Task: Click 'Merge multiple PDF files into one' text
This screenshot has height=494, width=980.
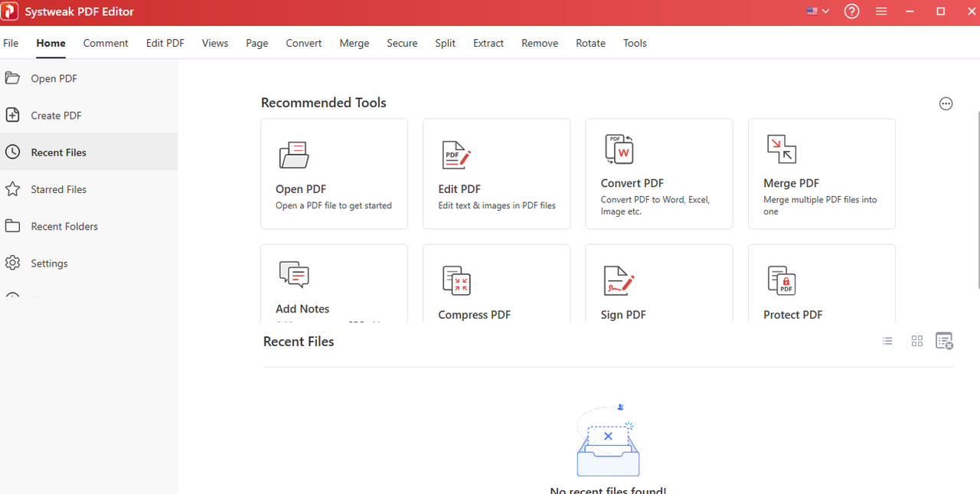Action: [820, 205]
